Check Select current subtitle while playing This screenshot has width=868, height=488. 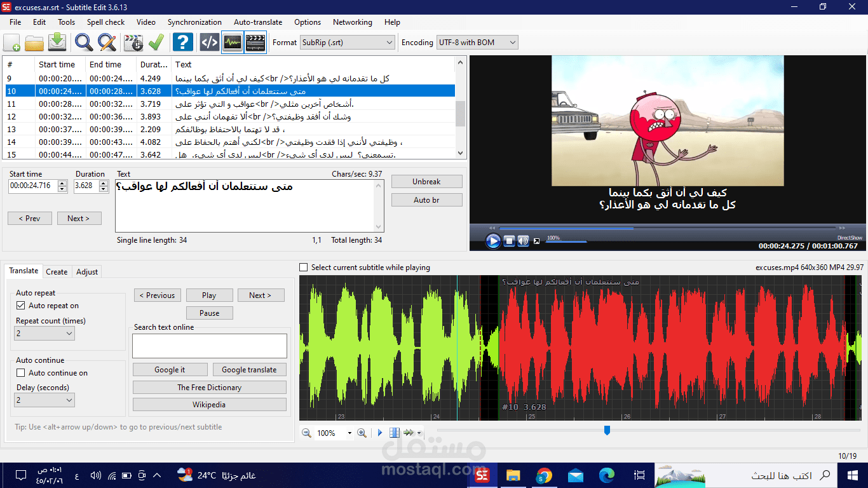pos(303,268)
